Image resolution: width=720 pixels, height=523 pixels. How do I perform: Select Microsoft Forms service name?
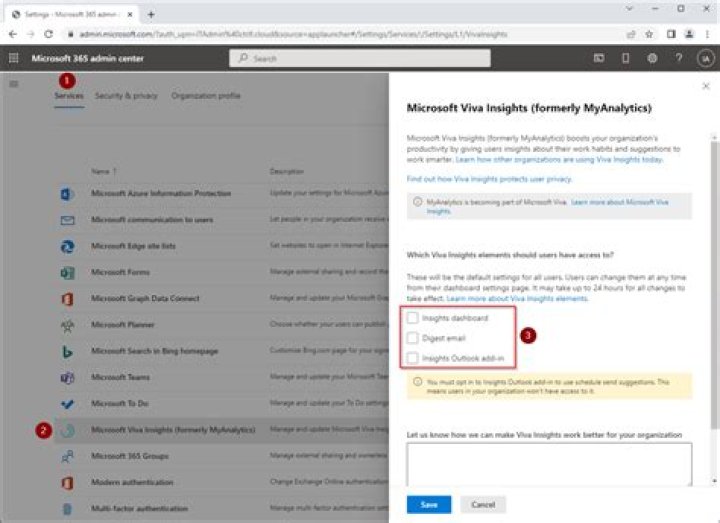pyautogui.click(x=120, y=272)
